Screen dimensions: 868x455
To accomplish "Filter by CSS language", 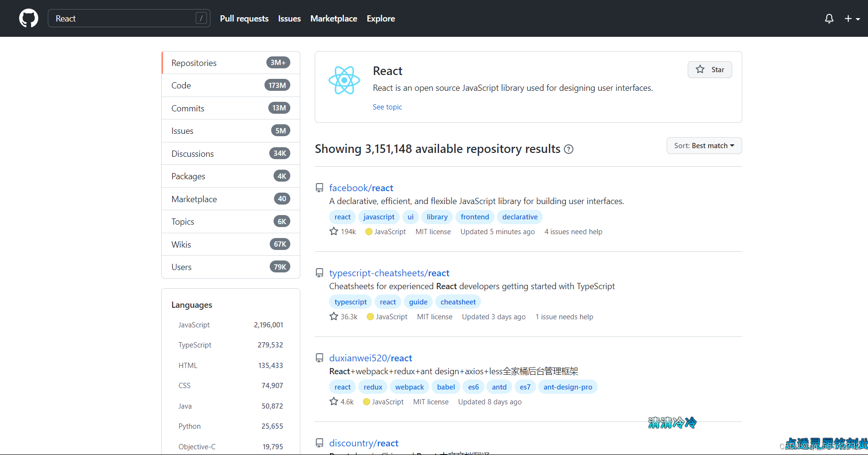I will click(231, 386).
